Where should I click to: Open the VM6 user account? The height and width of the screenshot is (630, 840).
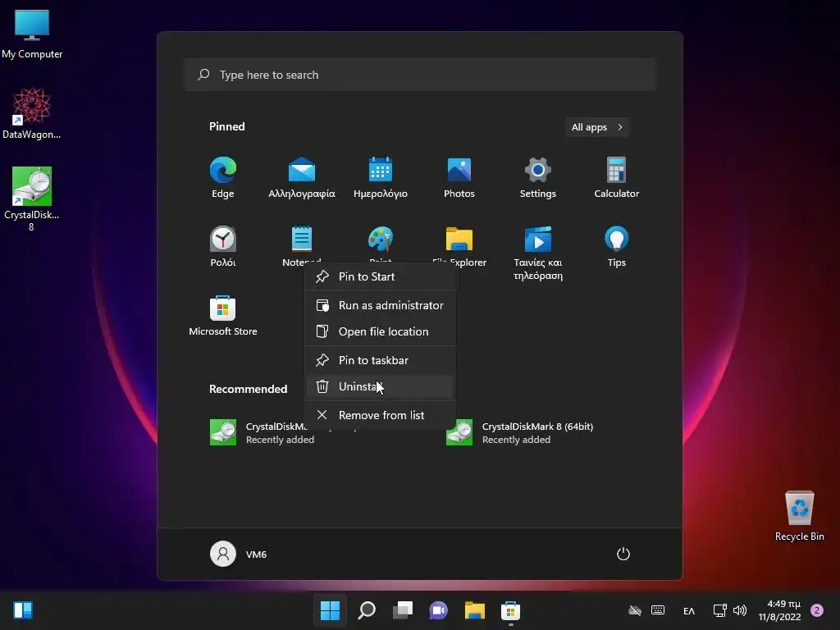tap(239, 554)
